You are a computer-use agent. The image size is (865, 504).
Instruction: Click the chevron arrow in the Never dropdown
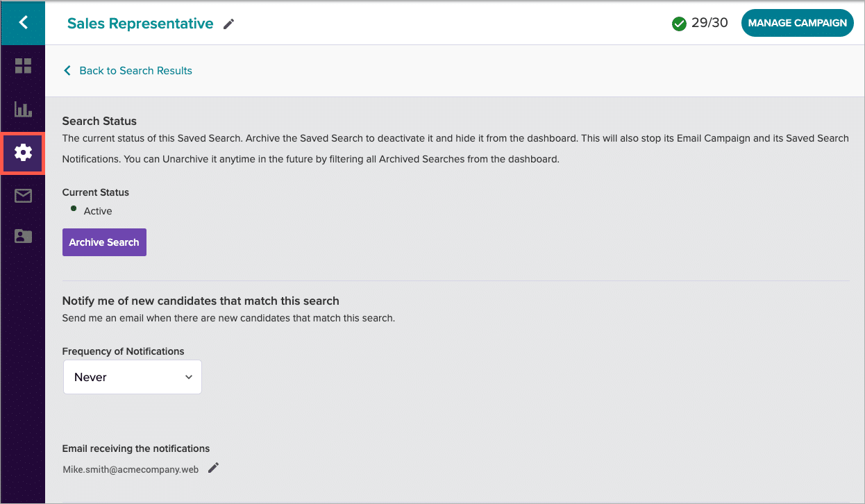point(188,377)
